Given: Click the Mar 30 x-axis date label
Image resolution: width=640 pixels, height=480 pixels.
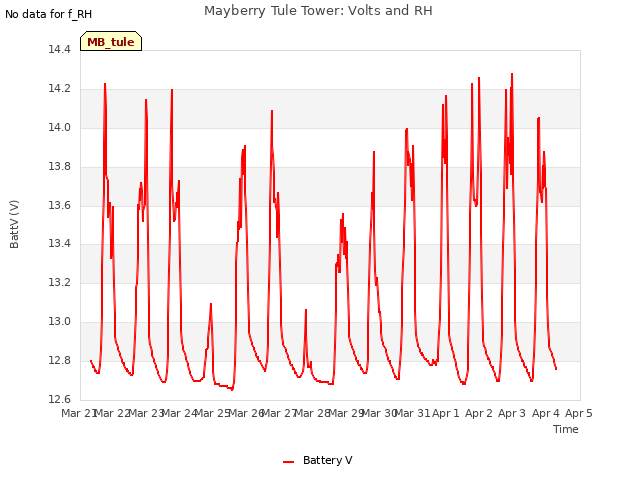Looking at the screenshot, I should [x=379, y=413].
